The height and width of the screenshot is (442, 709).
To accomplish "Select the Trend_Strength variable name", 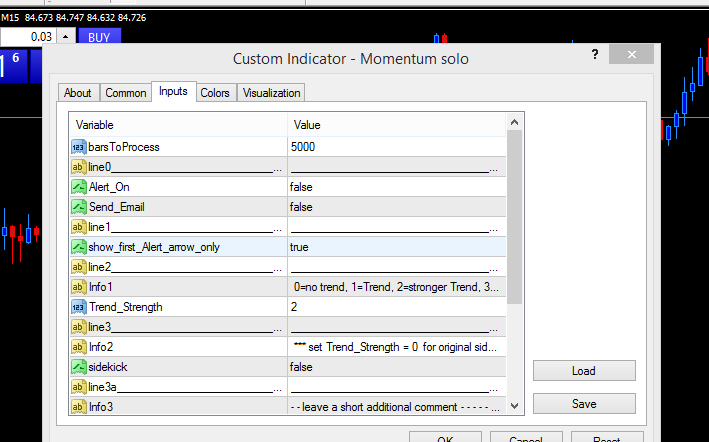I will click(126, 307).
